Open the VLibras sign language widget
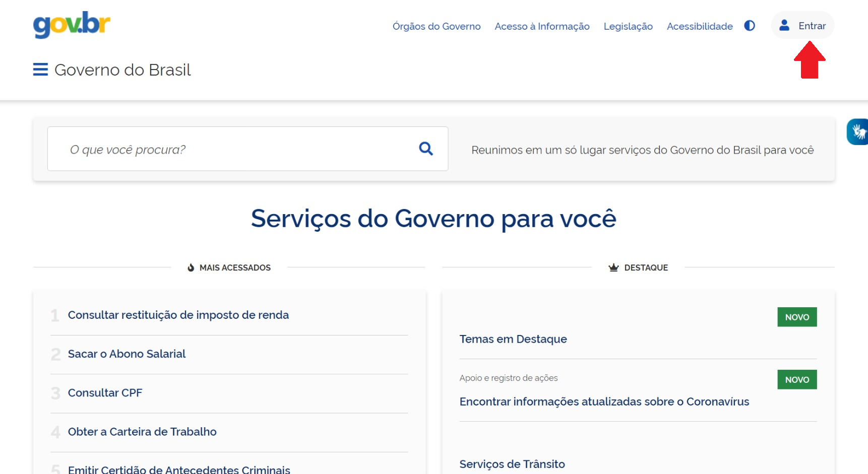Screen dimensions: 868x474 (x=857, y=132)
